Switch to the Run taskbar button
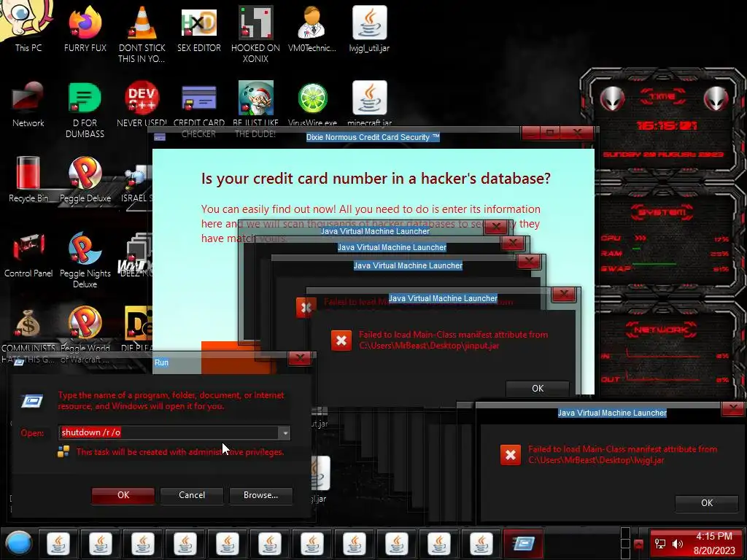 pos(523,543)
